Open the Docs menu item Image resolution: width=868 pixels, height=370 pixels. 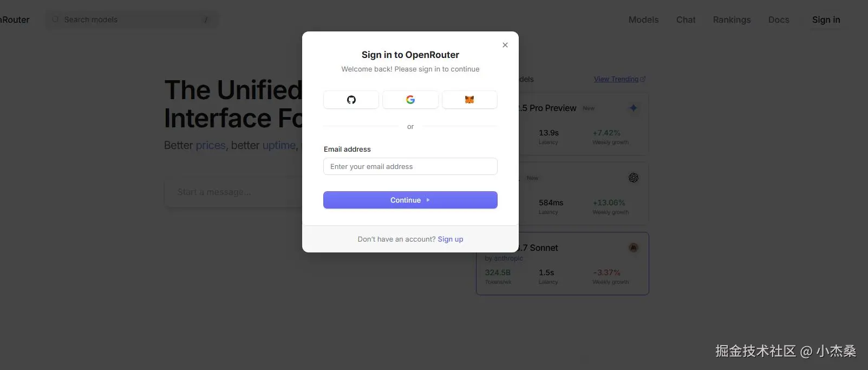(x=779, y=20)
